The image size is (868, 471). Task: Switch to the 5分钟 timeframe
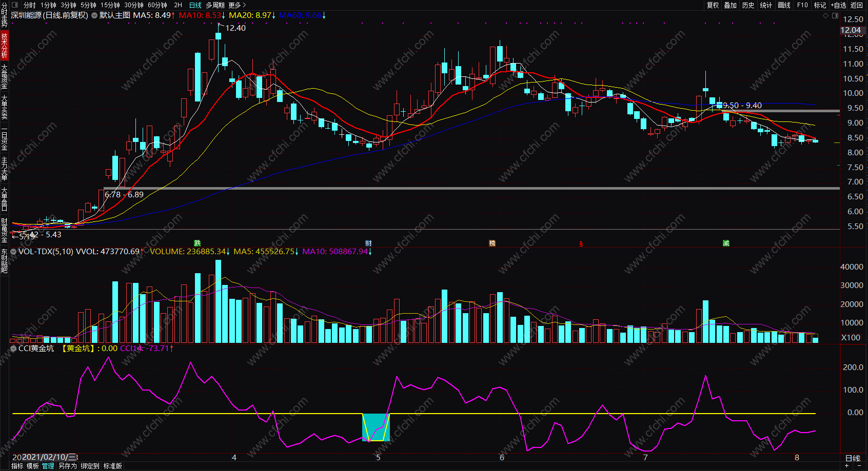click(x=88, y=5)
